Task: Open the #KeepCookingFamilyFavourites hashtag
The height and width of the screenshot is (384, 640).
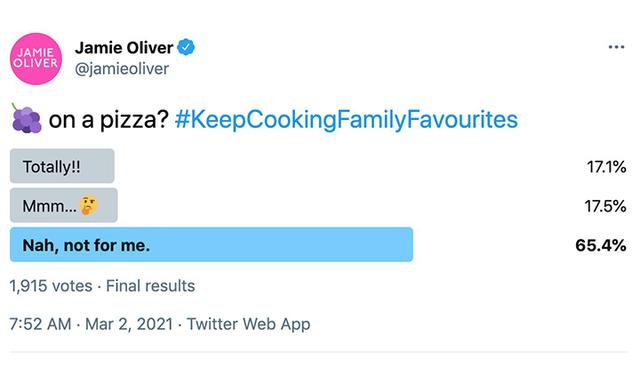Action: tap(346, 120)
